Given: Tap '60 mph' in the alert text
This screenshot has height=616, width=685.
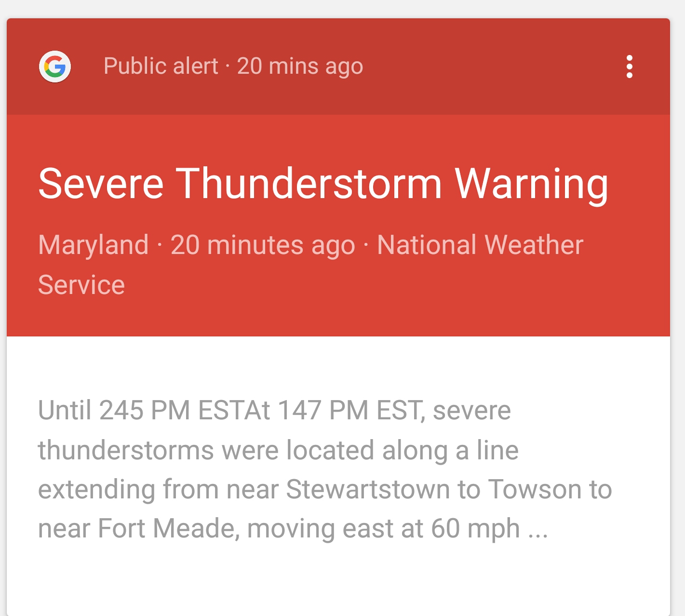Looking at the screenshot, I should 475,529.
